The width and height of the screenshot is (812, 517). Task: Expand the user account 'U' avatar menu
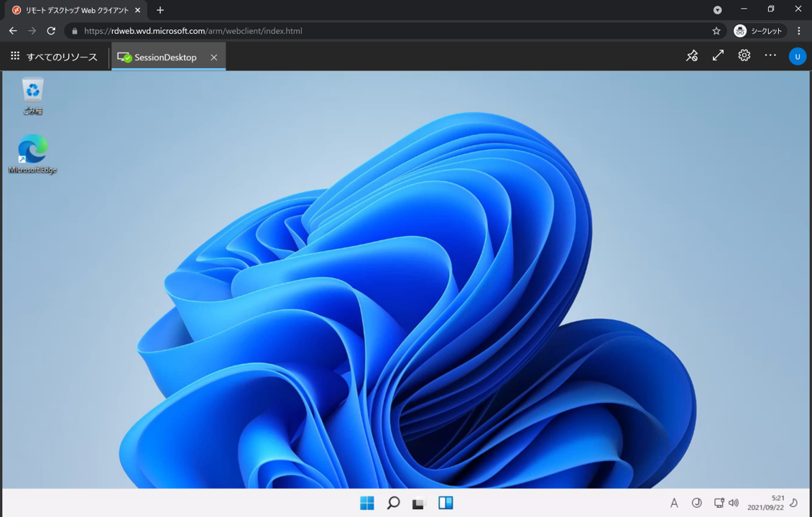click(x=797, y=57)
